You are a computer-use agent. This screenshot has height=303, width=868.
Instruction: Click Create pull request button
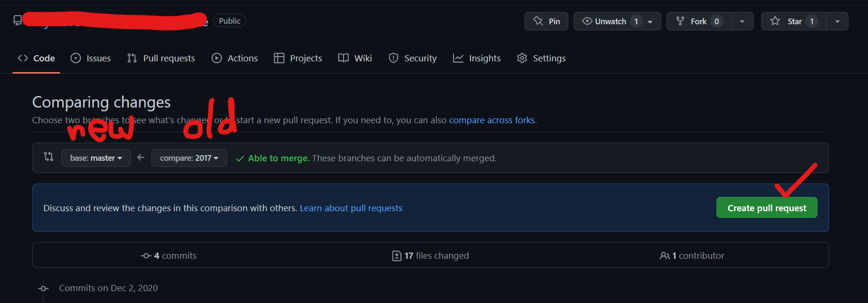[767, 208]
